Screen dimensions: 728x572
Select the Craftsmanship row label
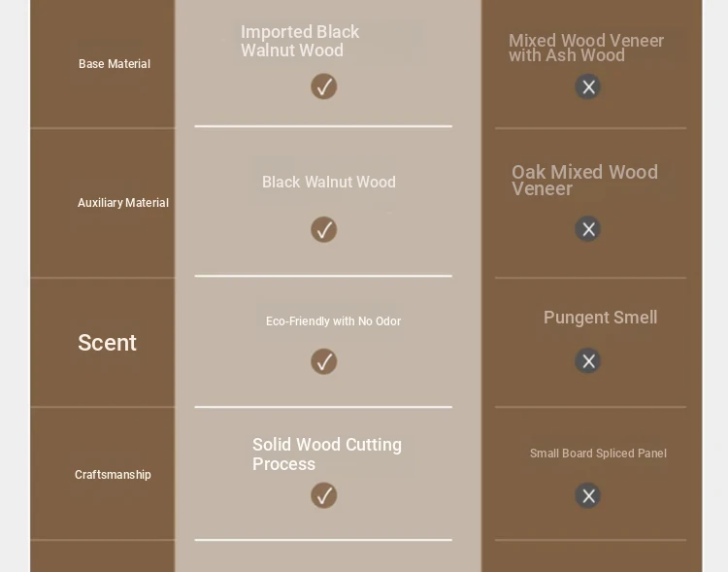pyautogui.click(x=113, y=475)
